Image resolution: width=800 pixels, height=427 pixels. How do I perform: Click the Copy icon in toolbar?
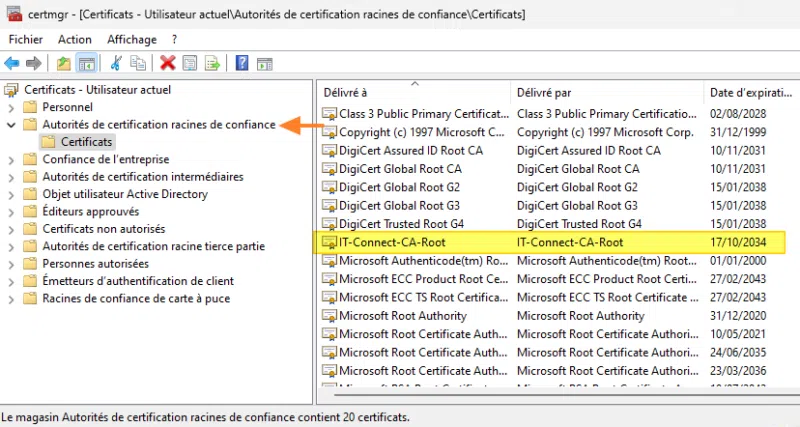click(x=138, y=63)
